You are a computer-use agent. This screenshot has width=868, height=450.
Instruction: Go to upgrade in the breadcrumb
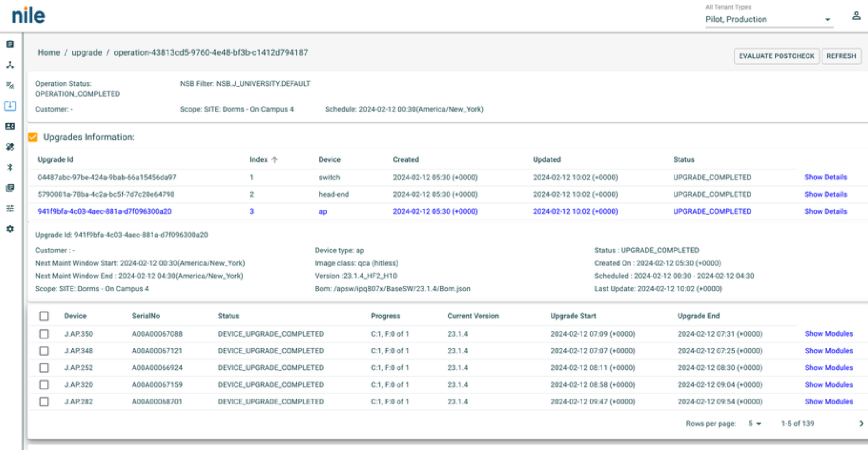click(87, 52)
